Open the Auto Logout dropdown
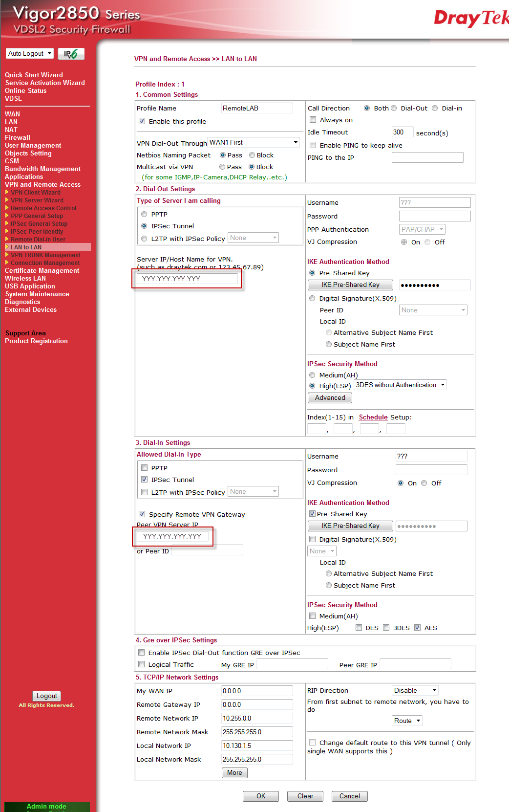The image size is (509, 812). [30, 53]
